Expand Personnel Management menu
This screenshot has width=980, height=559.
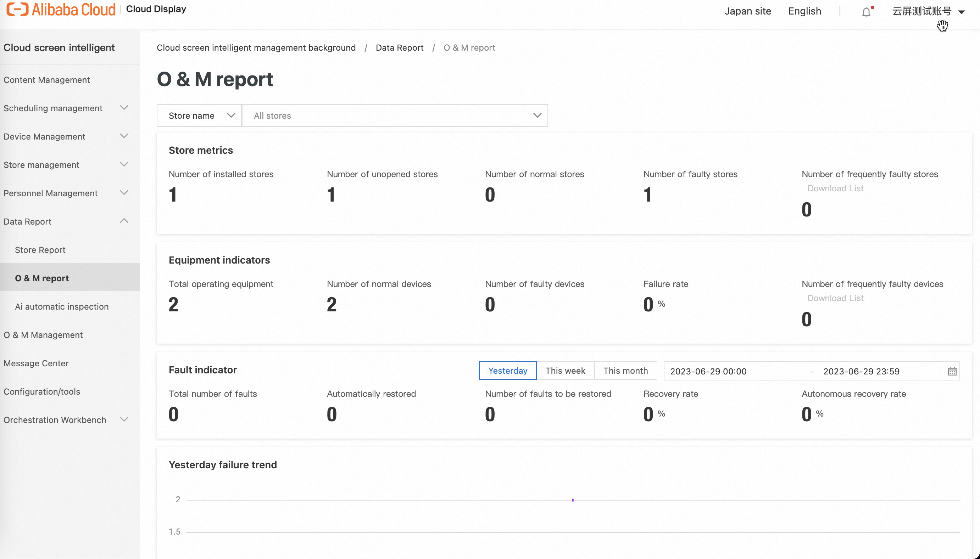coord(124,193)
